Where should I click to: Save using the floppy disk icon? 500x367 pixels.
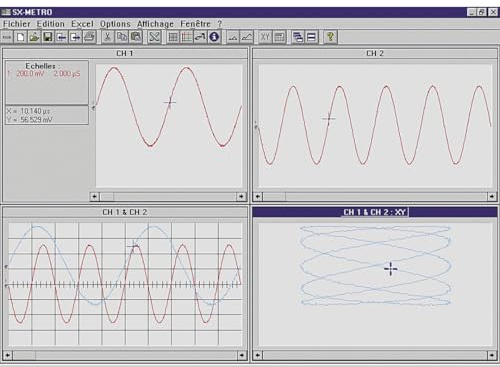[48, 37]
